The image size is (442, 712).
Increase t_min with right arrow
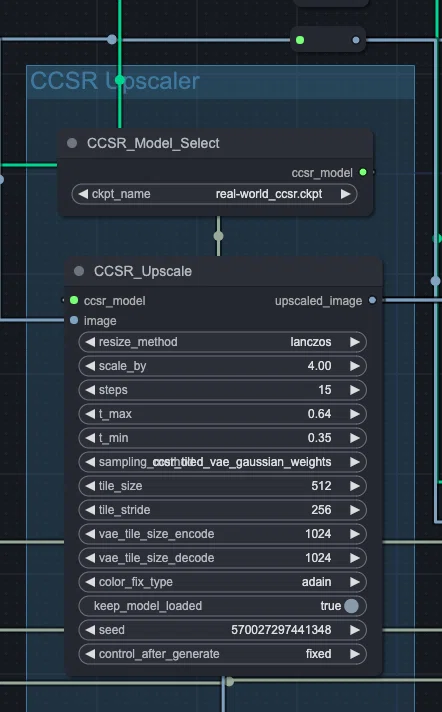[355, 438]
